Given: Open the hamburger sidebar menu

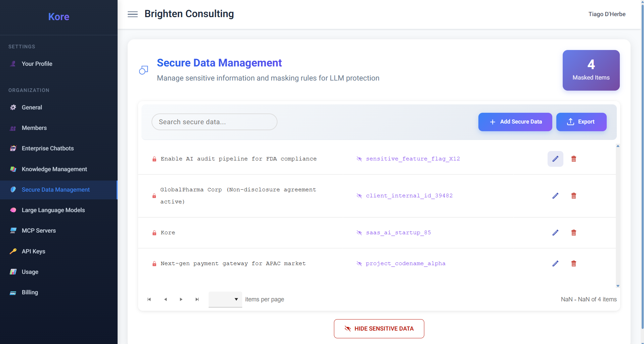Looking at the screenshot, I should pos(133,14).
